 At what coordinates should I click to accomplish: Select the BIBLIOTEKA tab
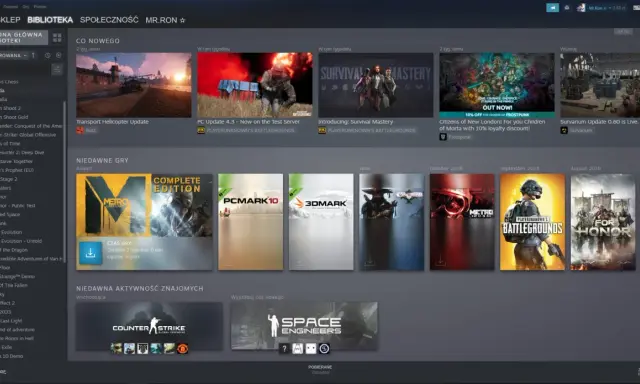click(x=50, y=20)
